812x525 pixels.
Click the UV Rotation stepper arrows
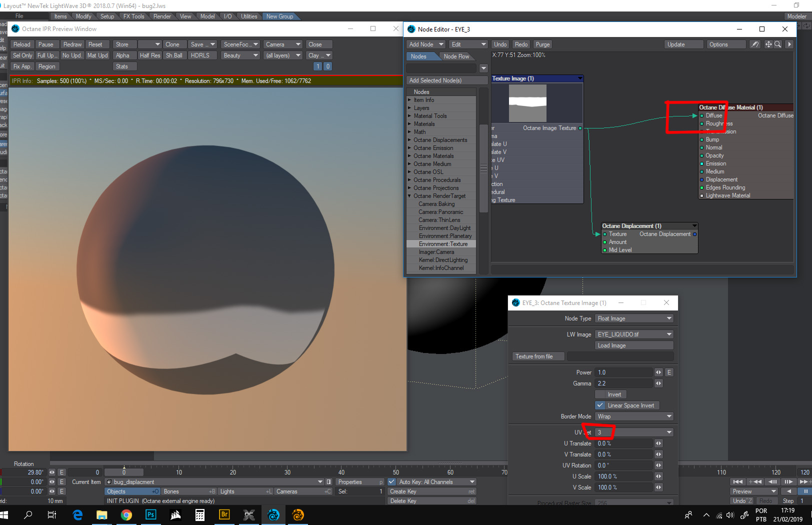pos(658,465)
